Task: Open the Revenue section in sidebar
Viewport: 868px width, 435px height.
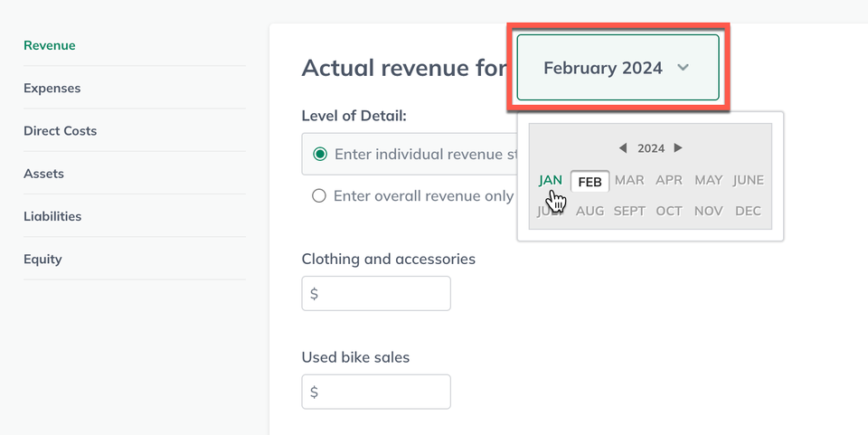Action: pyautogui.click(x=49, y=45)
